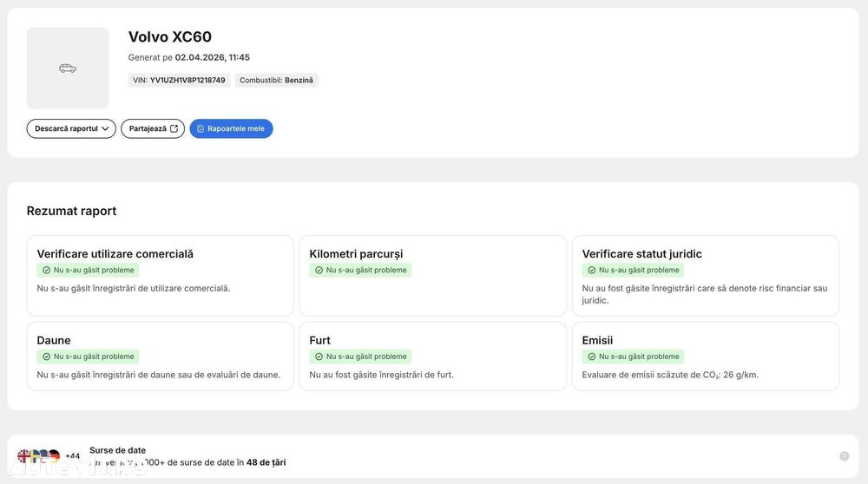Click the check icon under Kilometri parcurși
Viewport: 868px width, 484px height.
point(319,270)
